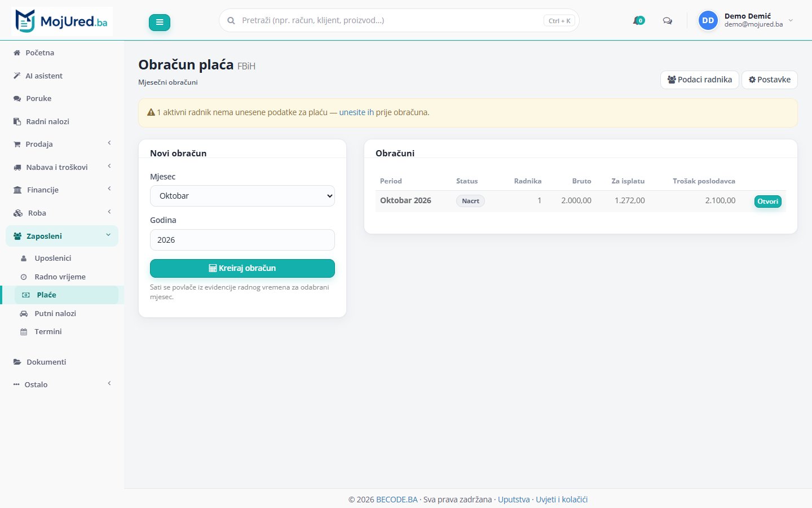Click the Termini calendar icon
The image size is (812, 508).
point(24,332)
